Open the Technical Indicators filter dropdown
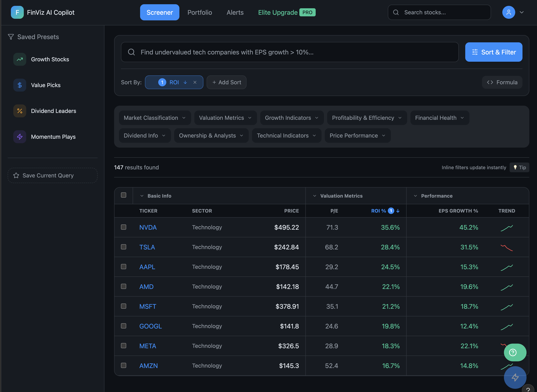 tap(286, 136)
